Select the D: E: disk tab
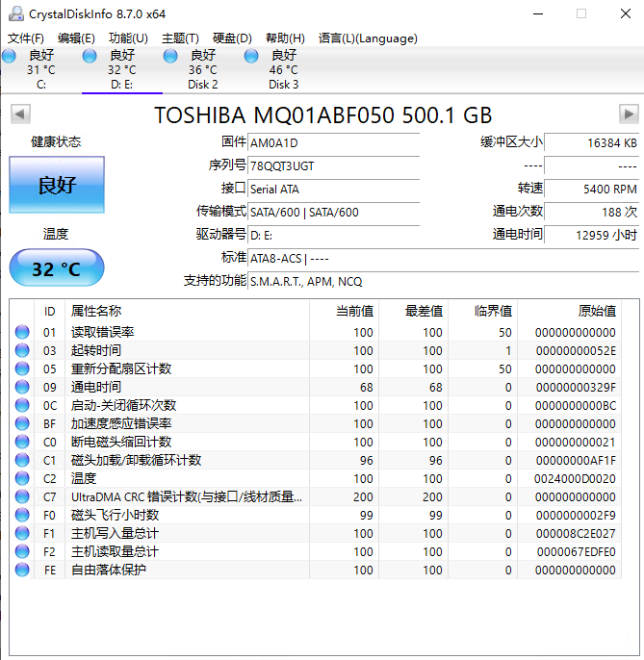 (121, 70)
